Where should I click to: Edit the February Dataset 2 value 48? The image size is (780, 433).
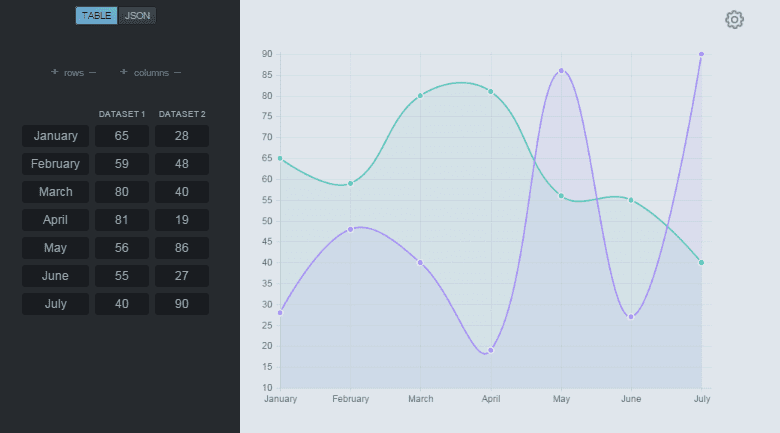(x=182, y=164)
